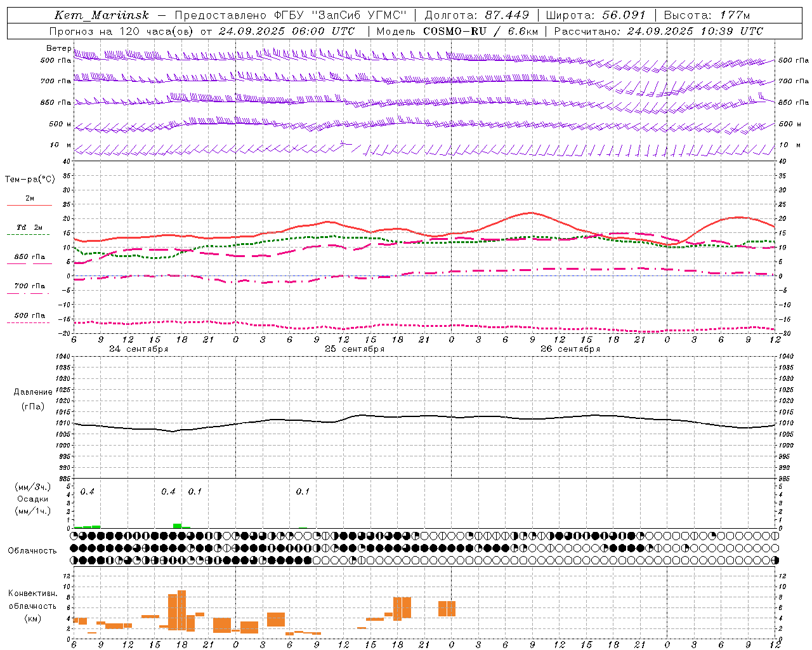Click the Конвективн. convective cloud label
Image resolution: width=812 pixels, height=650 pixels.
coord(32,594)
